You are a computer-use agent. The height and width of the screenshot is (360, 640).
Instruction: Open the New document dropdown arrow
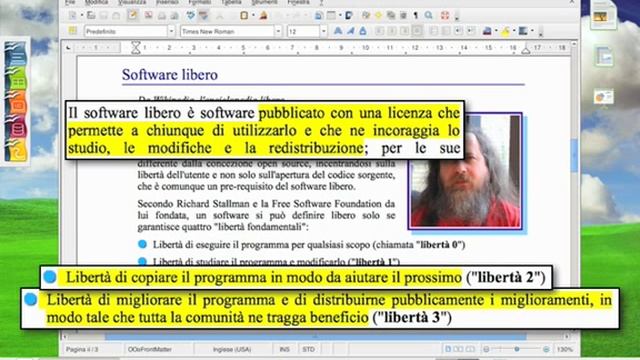(x=82, y=16)
